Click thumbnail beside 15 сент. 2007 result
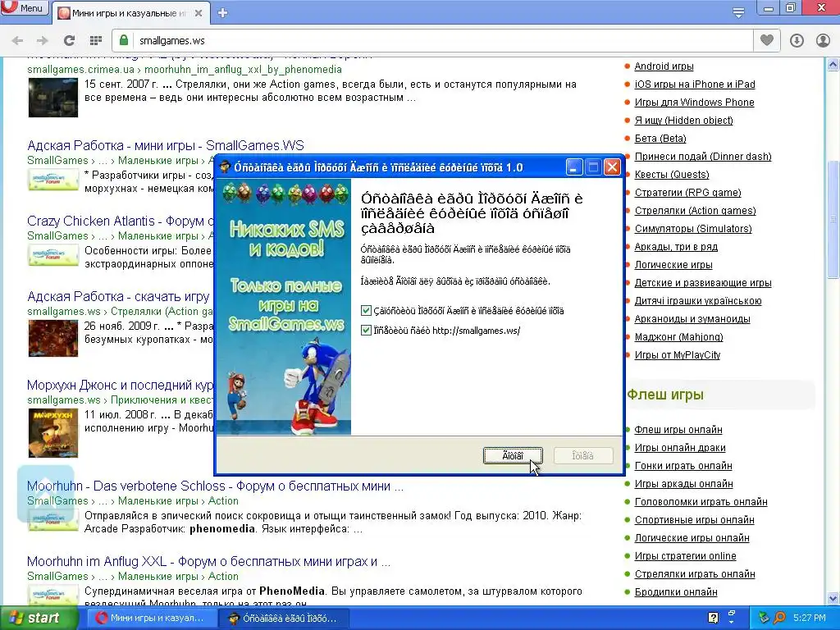The height and width of the screenshot is (630, 840). click(53, 98)
